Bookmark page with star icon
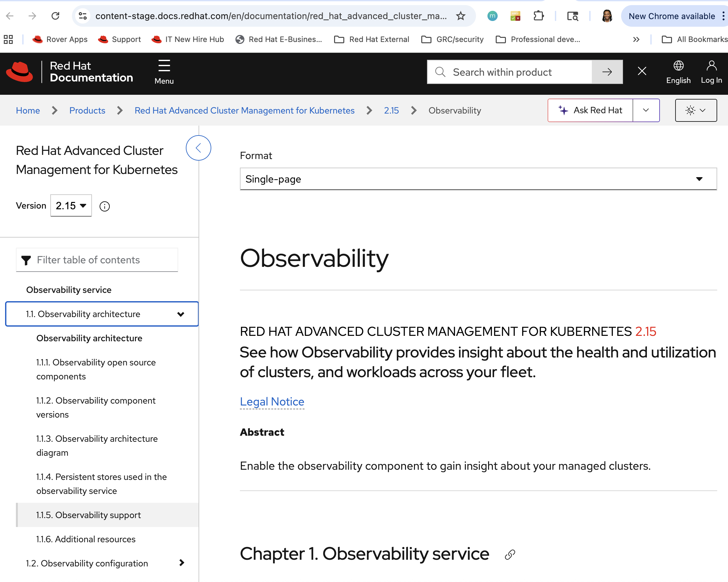Viewport: 728px width, 582px height. tap(461, 16)
